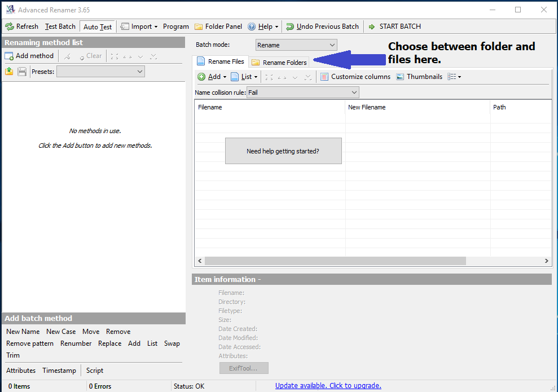This screenshot has height=392, width=558.
Task: Switch to the Rename Folders tab
Action: [279, 62]
